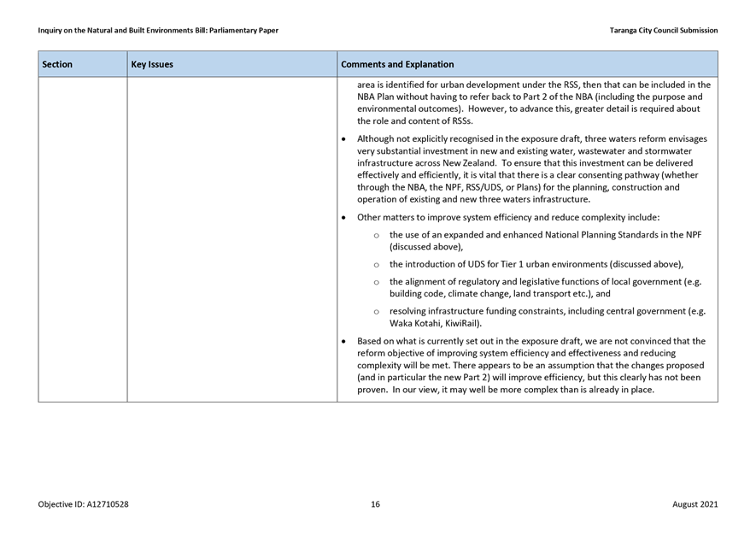Click the line starting 'area is identified for urban development'
This screenshot has height=535, width=756.
[534, 85]
